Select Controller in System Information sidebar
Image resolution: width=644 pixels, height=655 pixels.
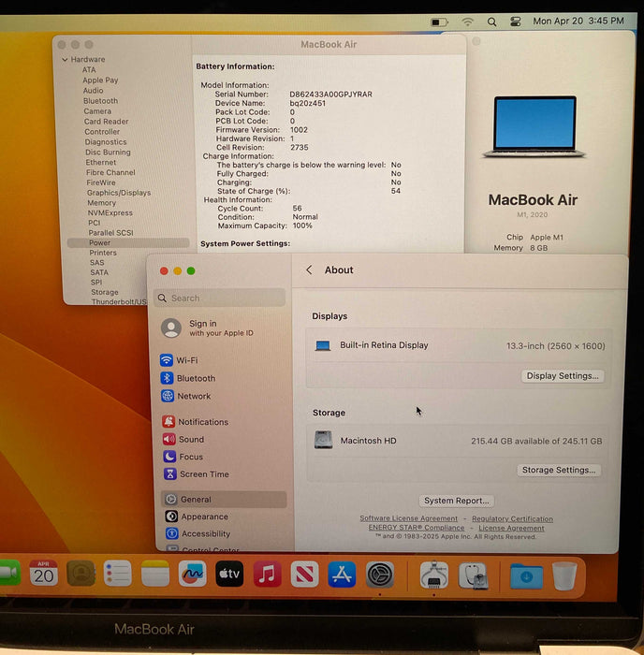[102, 132]
